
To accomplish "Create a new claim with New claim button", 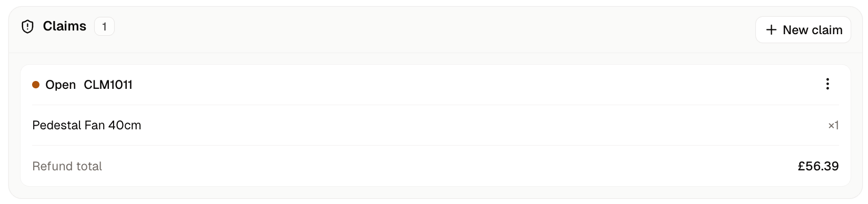I will (803, 30).
